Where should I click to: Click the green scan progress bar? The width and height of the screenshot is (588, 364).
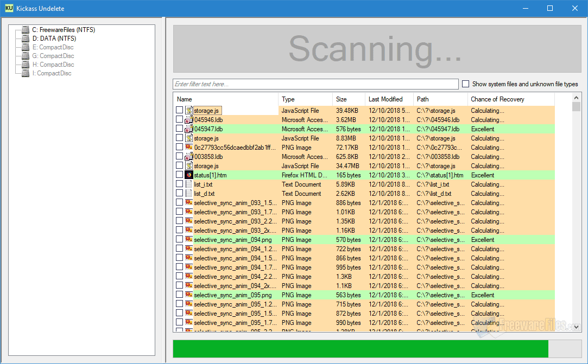(361, 349)
